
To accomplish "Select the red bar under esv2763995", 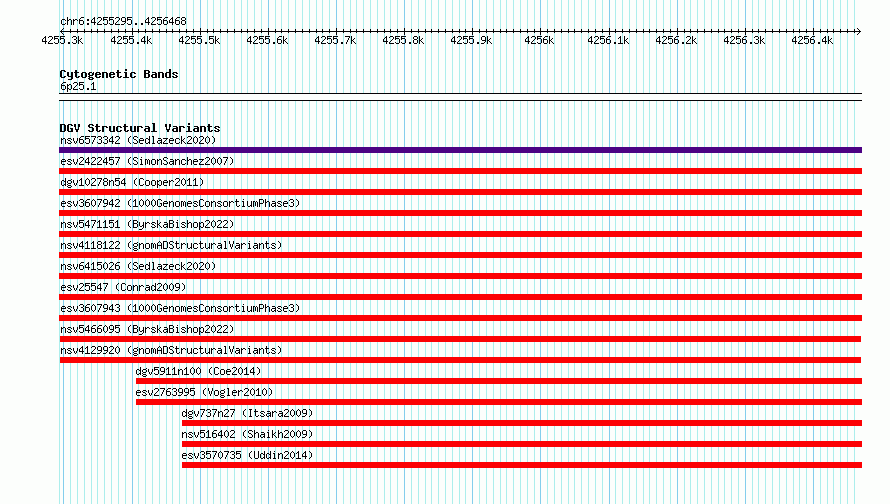I will coord(499,402).
